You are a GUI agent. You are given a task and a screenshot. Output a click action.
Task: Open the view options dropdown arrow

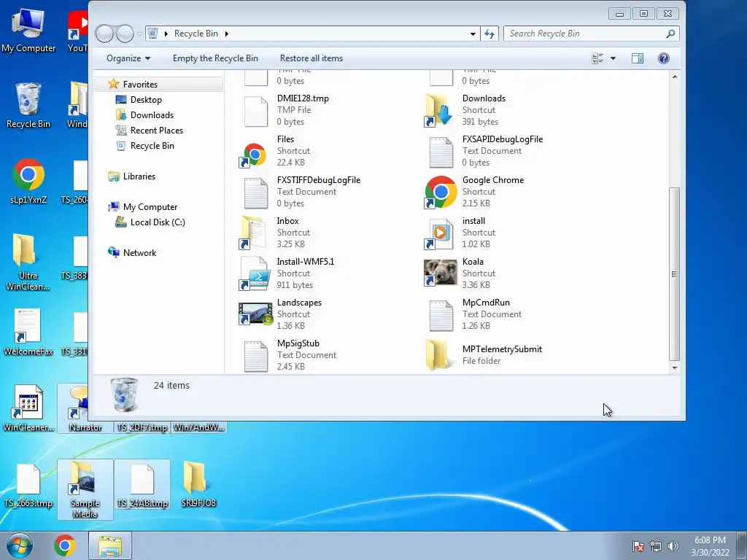tap(613, 58)
